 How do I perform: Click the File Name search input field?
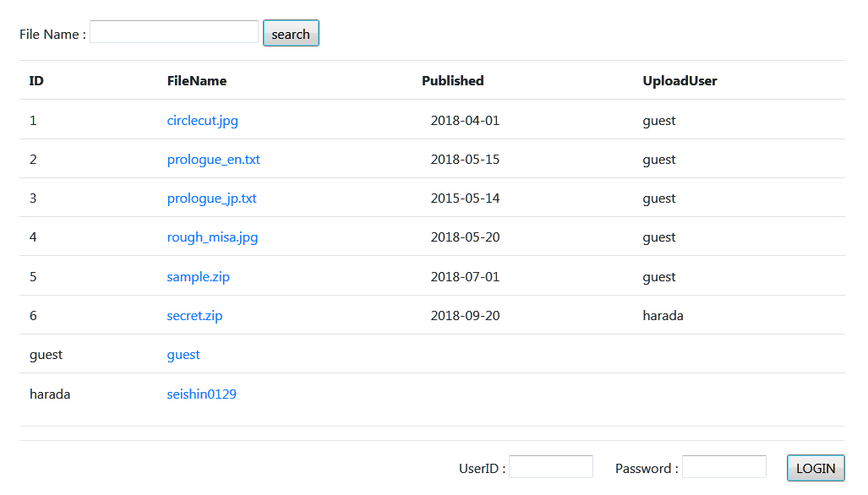174,32
